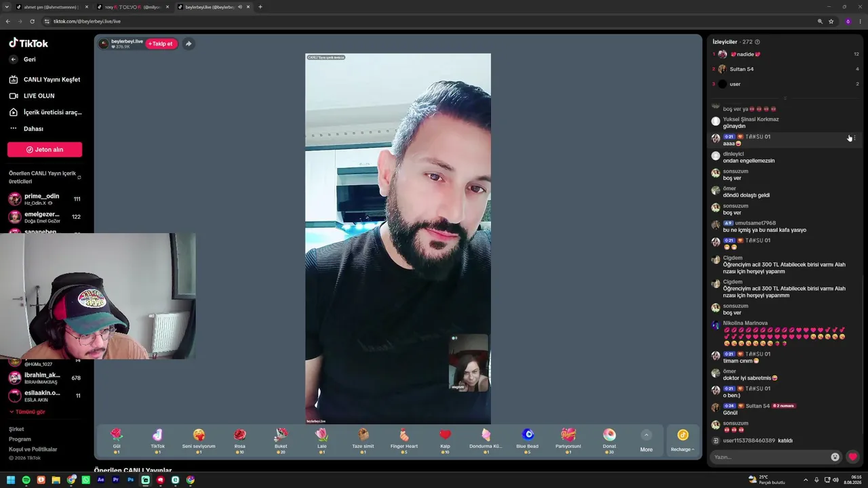This screenshot has width=868, height=488.
Task: Click the browser address bar
Action: [431, 21]
